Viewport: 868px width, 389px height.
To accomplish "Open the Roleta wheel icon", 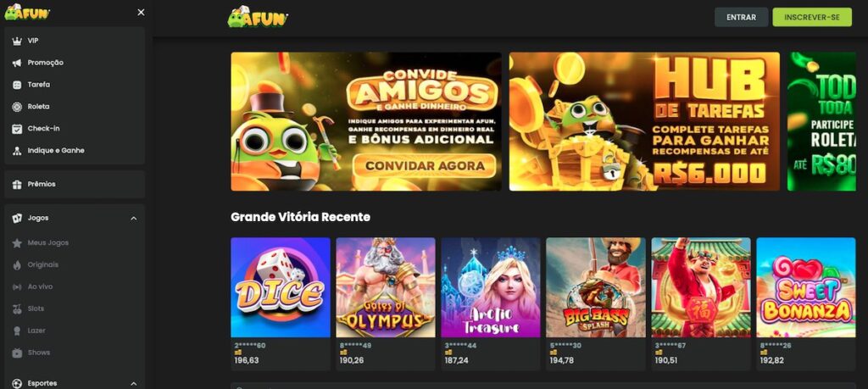I will [x=17, y=107].
